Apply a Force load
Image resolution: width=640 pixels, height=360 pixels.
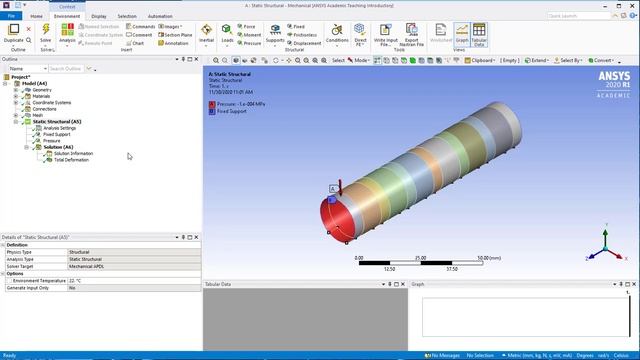246,27
